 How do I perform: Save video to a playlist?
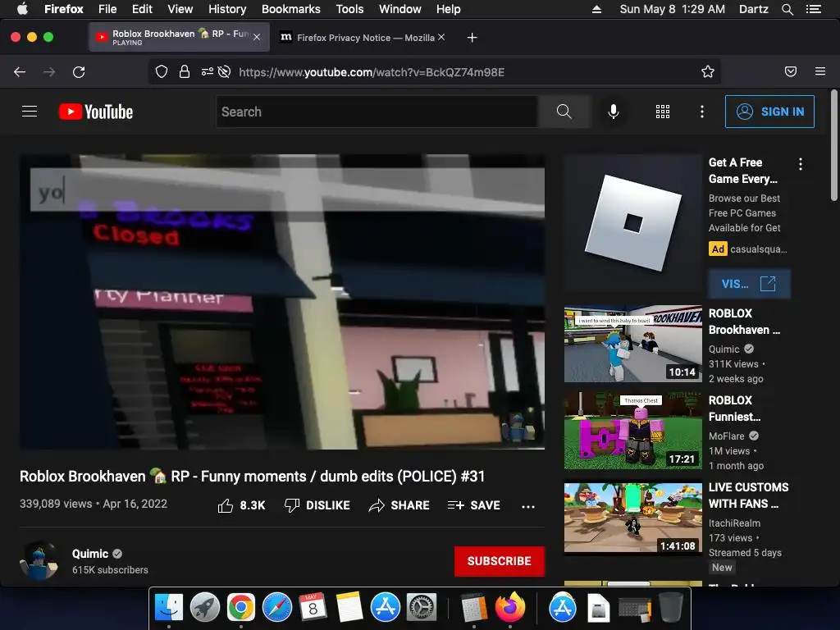473,505
